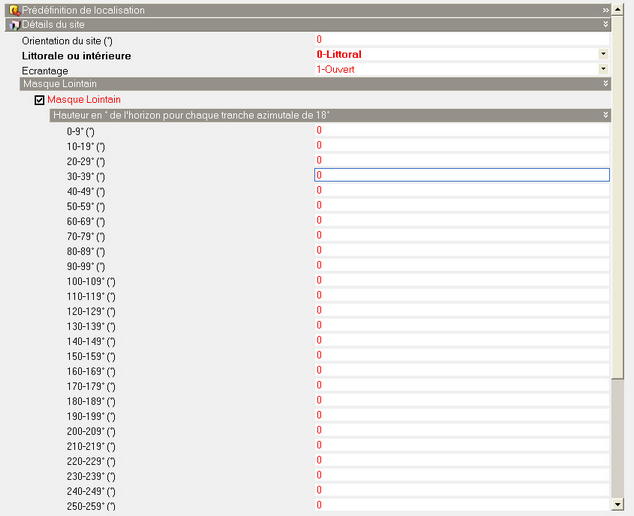634x516 pixels.
Task: Collapse the Hauteur de l'horizon azimuth group
Action: pos(606,115)
